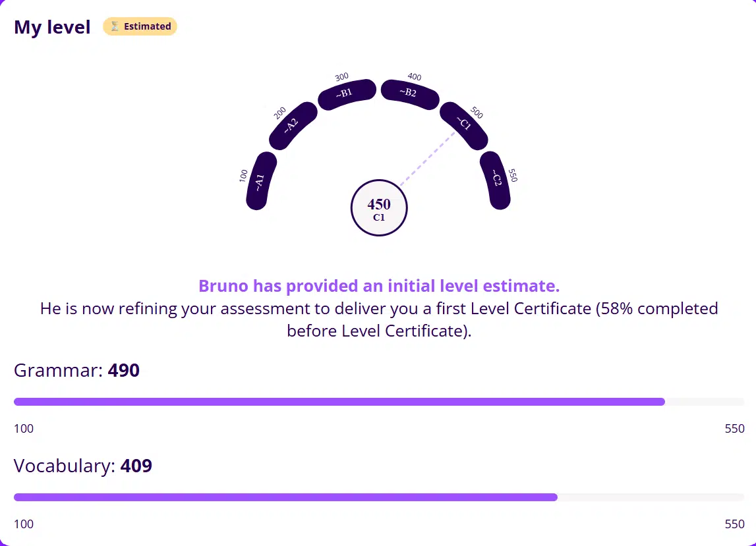Click the Grammar: 490 score label
This screenshot has height=546, width=756.
point(76,370)
